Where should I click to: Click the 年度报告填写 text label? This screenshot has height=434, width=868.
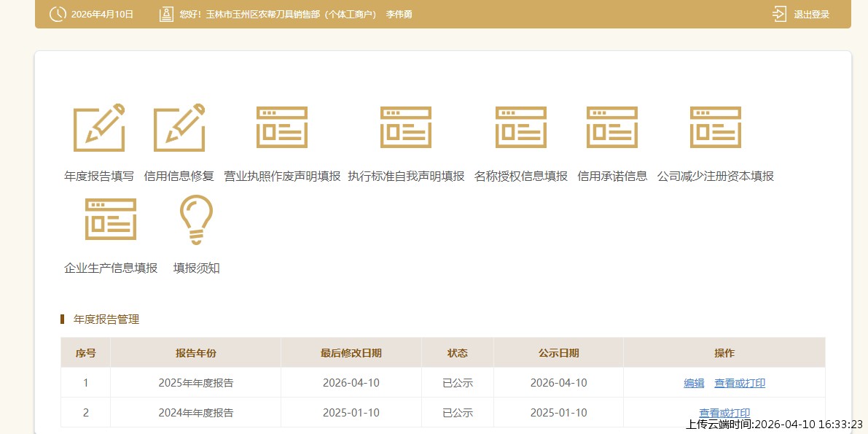[99, 176]
